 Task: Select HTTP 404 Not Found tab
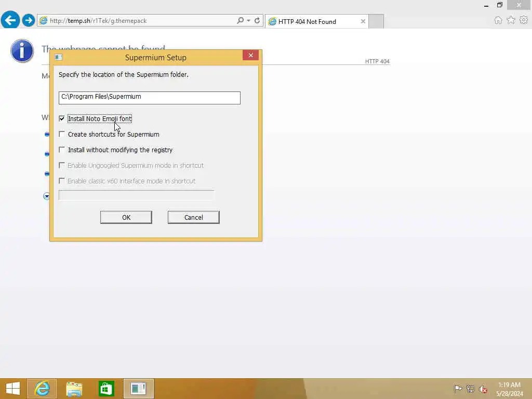pos(316,21)
